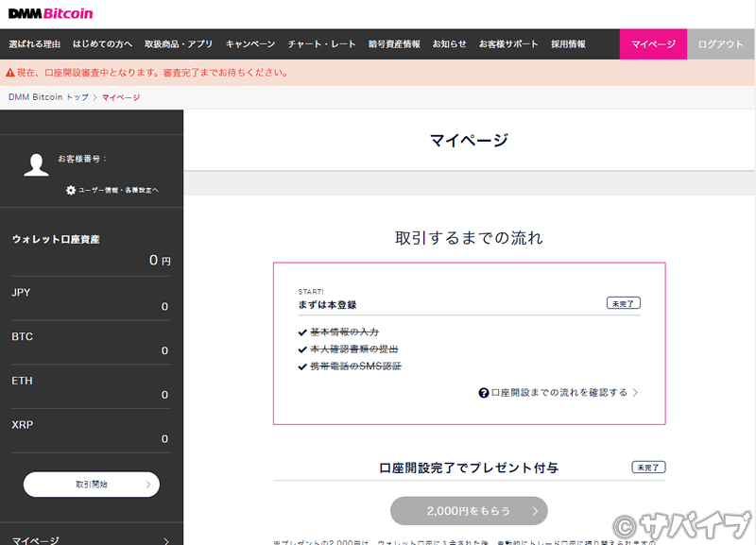Click the ETH balance row label
756x545 pixels.
point(22,381)
